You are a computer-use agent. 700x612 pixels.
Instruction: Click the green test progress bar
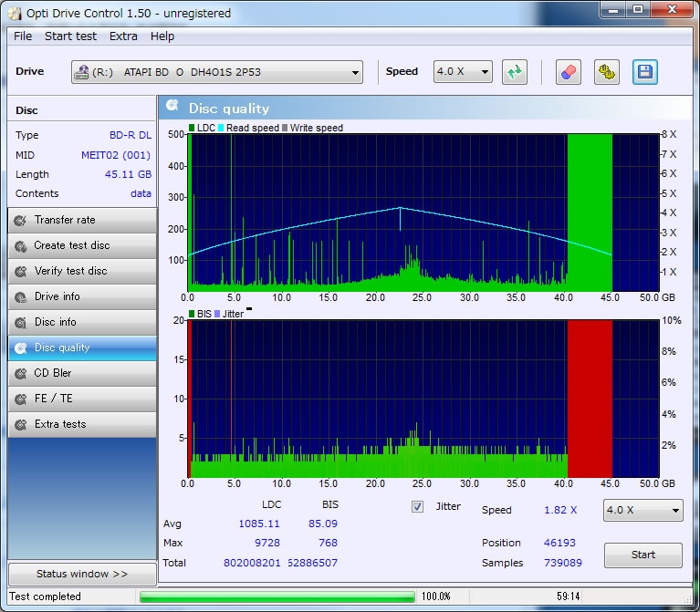(x=277, y=596)
